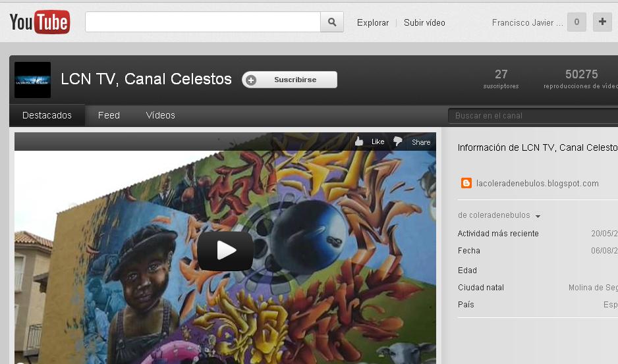The height and width of the screenshot is (364, 618).
Task: Open the Explorar link
Action: click(373, 23)
